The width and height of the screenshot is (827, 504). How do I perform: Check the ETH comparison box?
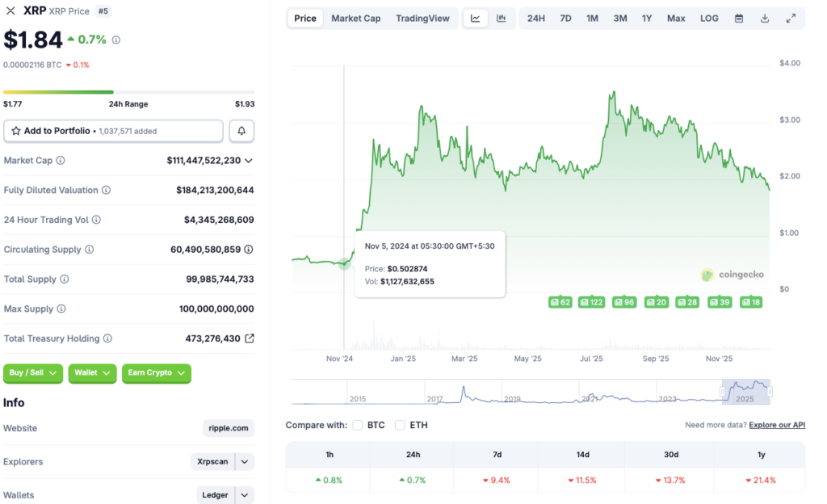tap(400, 424)
